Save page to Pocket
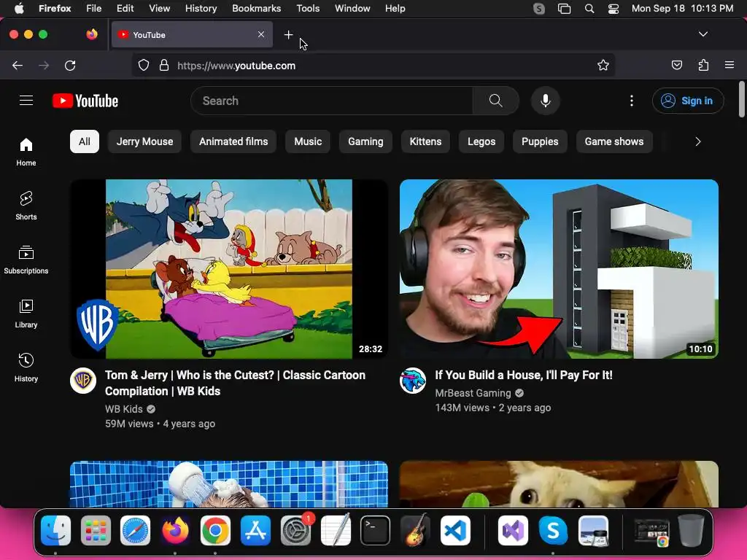Viewport: 747px width, 560px height. click(x=676, y=65)
